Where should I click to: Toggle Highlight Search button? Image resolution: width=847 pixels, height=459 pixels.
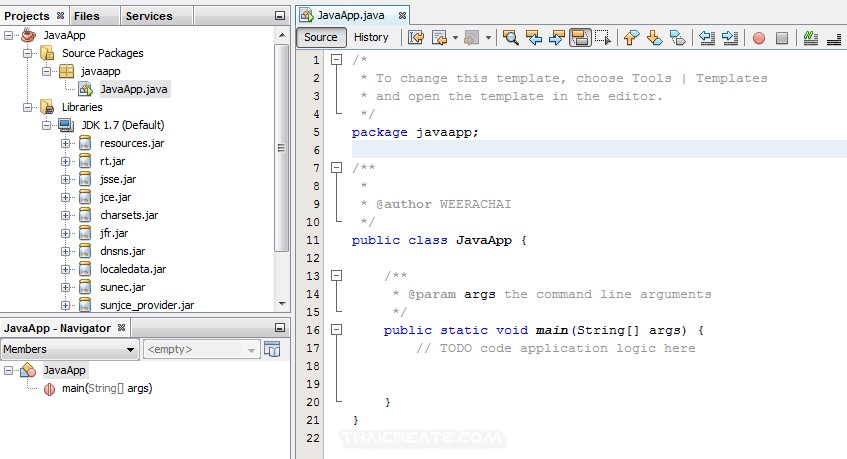(580, 37)
